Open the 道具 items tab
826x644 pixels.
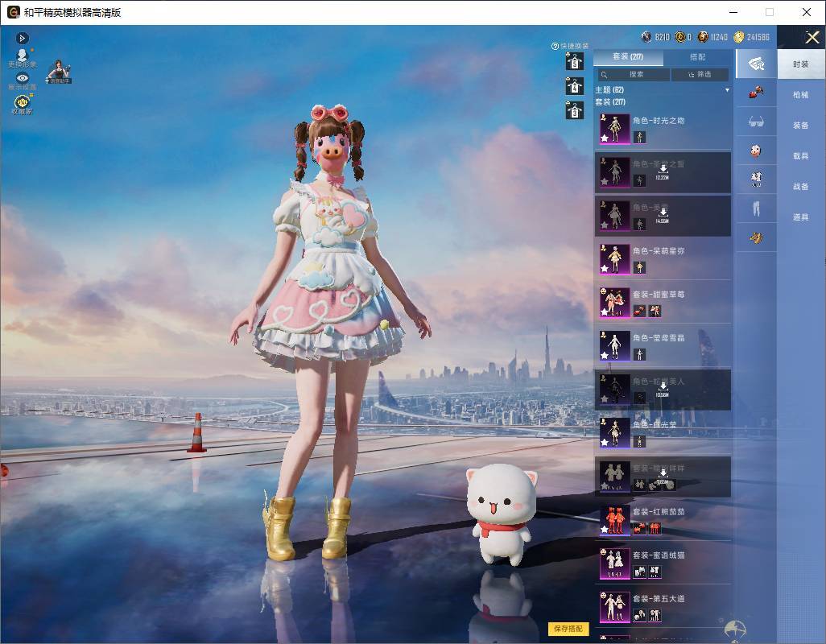(801, 217)
